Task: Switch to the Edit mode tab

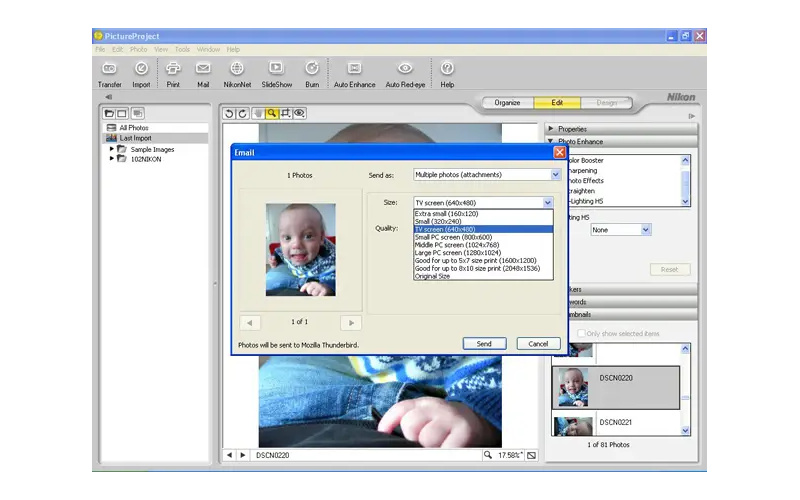Action: pos(557,103)
